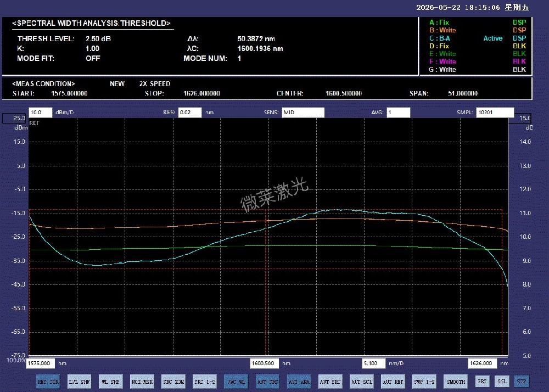Screen dimensions: 549x392
Task: Select trace E: Write in trace list
Action: 442,54
